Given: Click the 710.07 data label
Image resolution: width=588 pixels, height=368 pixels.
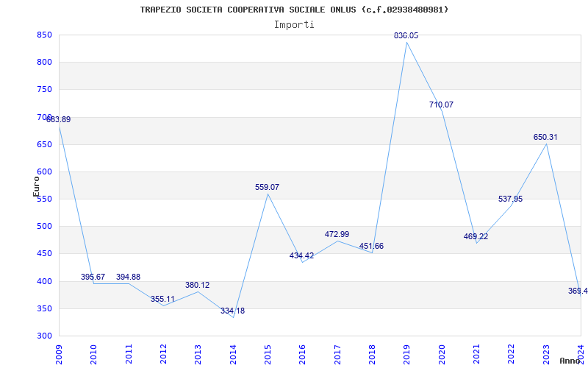Looking at the screenshot, I should (x=442, y=105).
